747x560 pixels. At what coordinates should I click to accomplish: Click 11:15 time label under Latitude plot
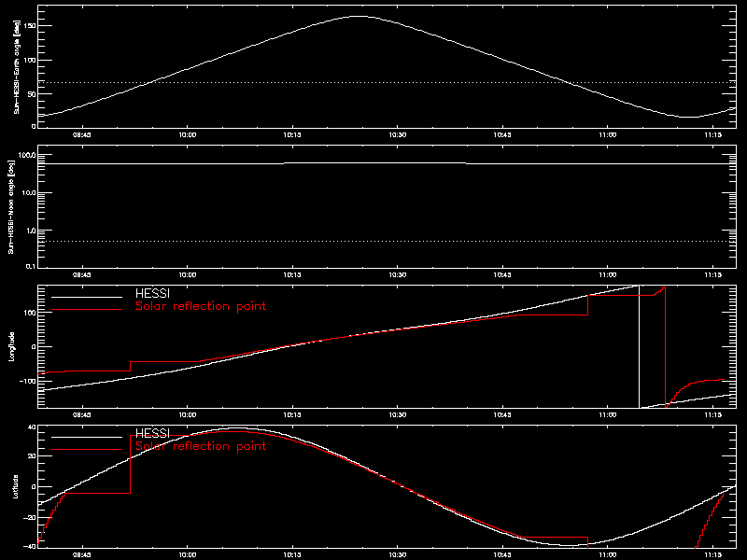712,555
